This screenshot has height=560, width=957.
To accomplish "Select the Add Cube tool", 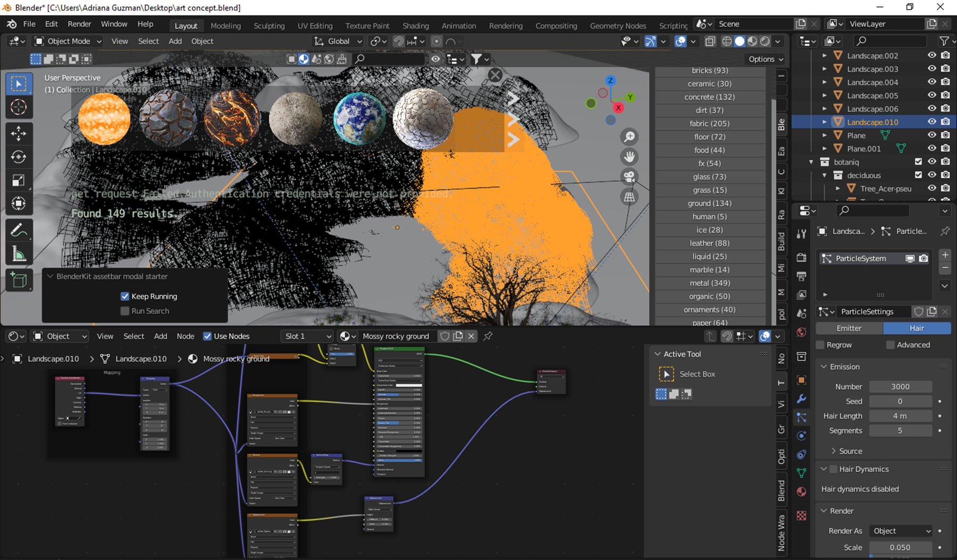I will [19, 280].
